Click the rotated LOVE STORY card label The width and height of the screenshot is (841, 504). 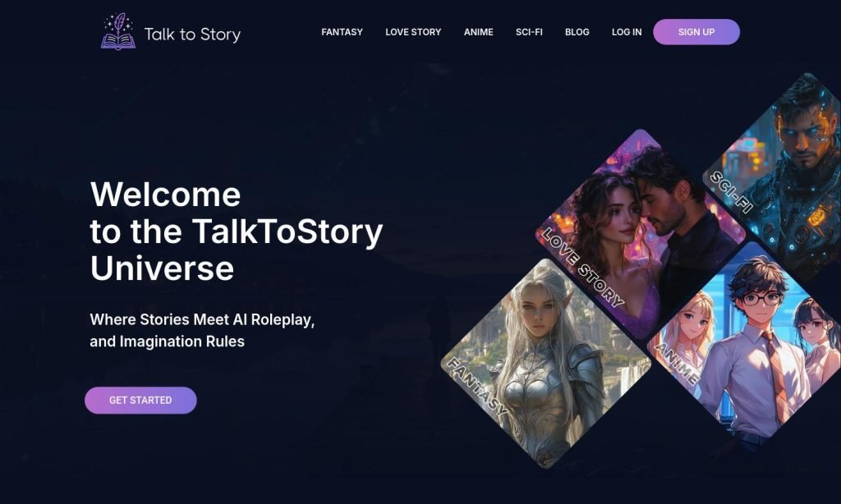point(582,268)
